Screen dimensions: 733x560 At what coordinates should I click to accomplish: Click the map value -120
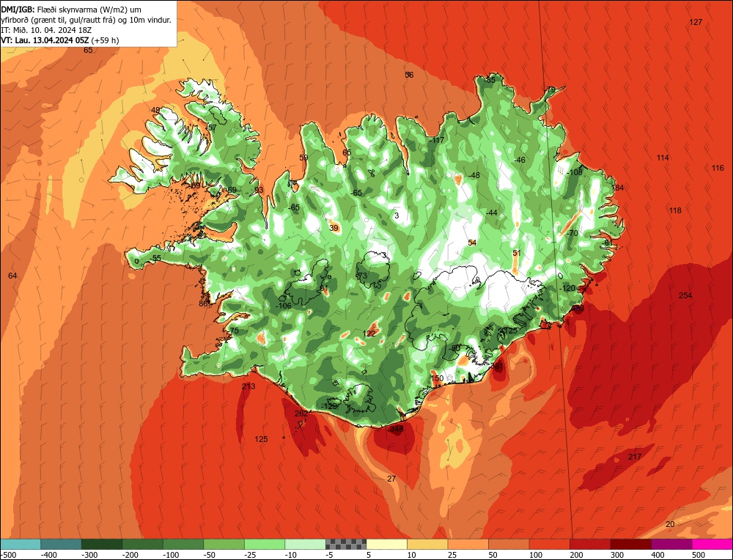(x=567, y=288)
